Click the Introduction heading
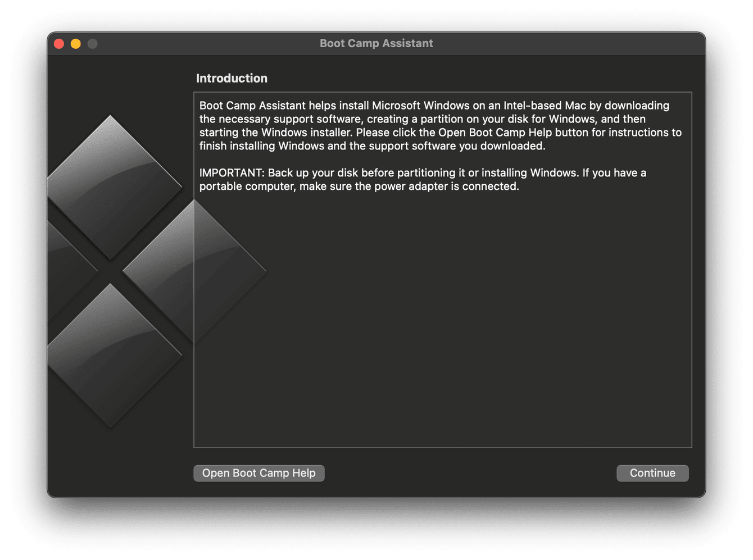Screen dimensions: 753x560 (x=232, y=79)
